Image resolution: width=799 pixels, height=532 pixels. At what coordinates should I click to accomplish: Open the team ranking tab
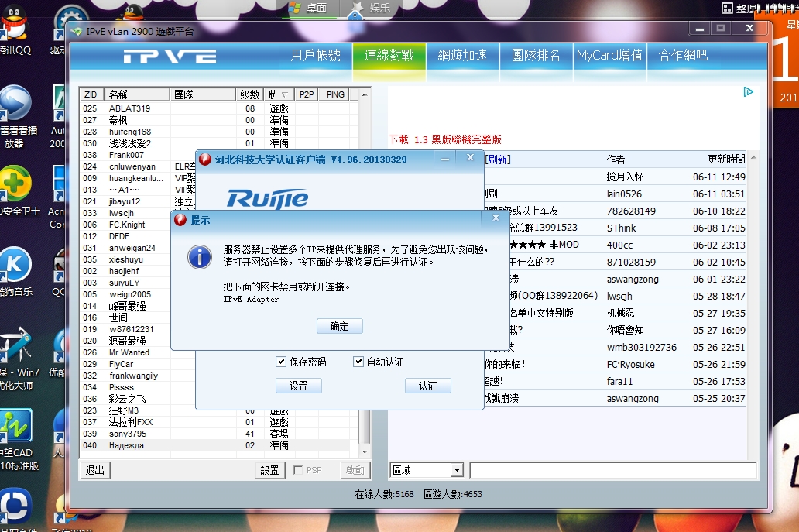click(536, 55)
